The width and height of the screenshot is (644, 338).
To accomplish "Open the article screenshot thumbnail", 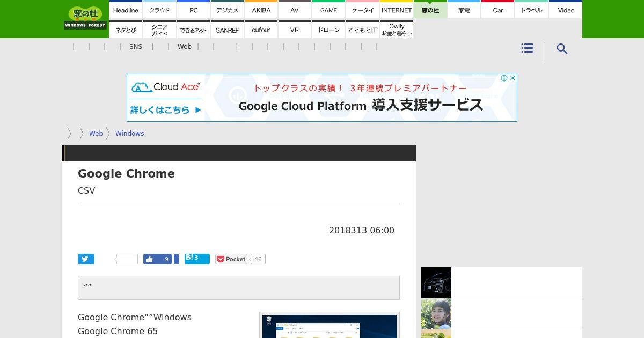I will click(330, 326).
